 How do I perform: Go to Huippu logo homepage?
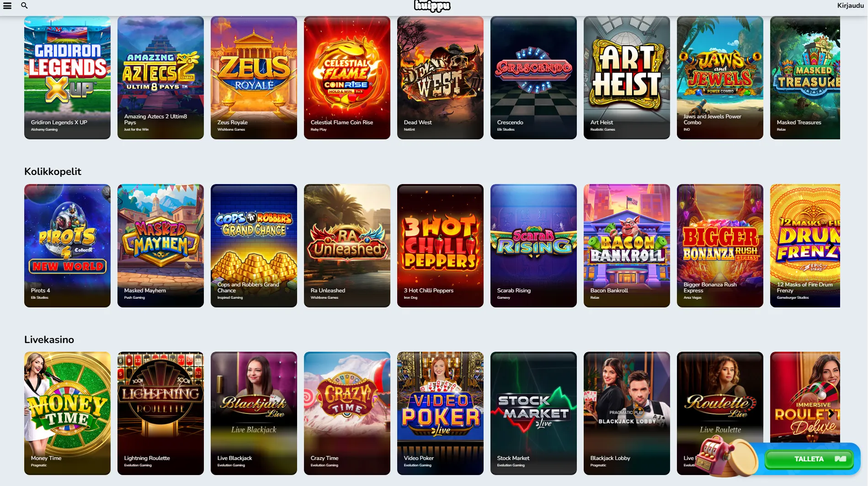click(x=432, y=6)
